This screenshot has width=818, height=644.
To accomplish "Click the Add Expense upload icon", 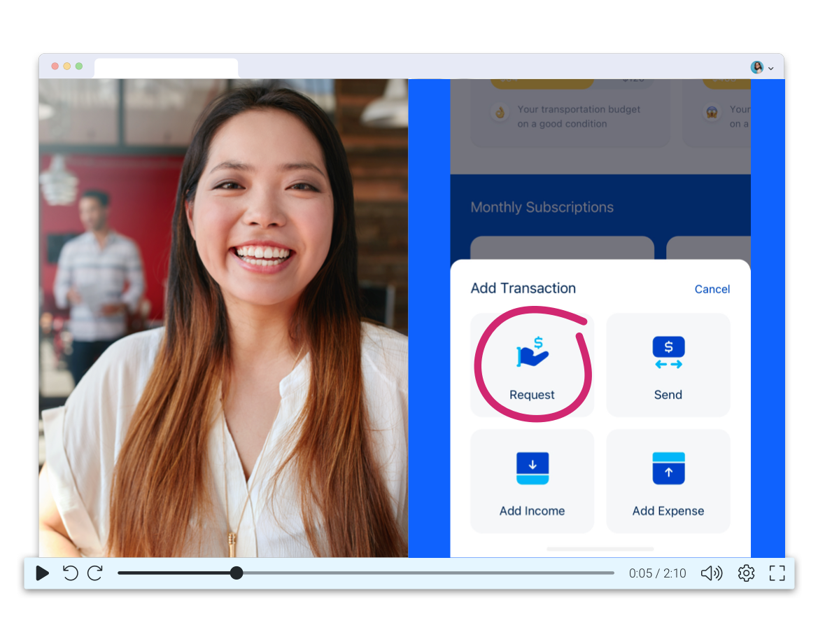I will click(x=668, y=468).
